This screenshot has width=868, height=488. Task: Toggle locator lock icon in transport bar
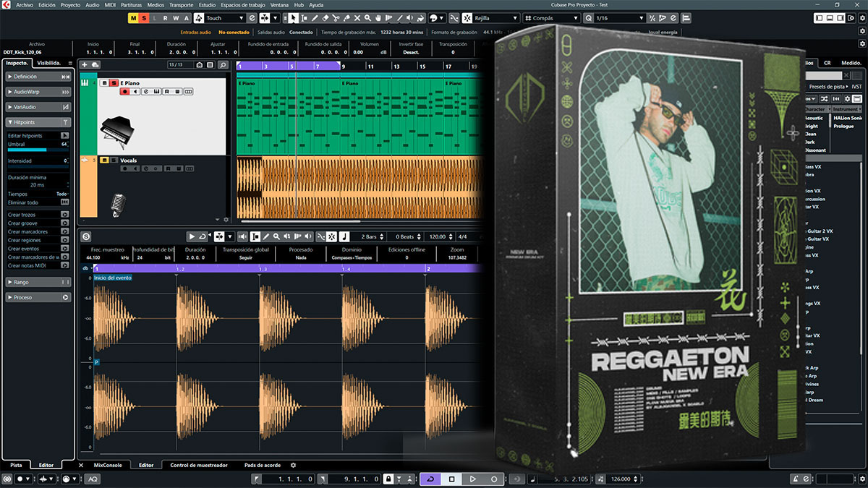tap(388, 479)
